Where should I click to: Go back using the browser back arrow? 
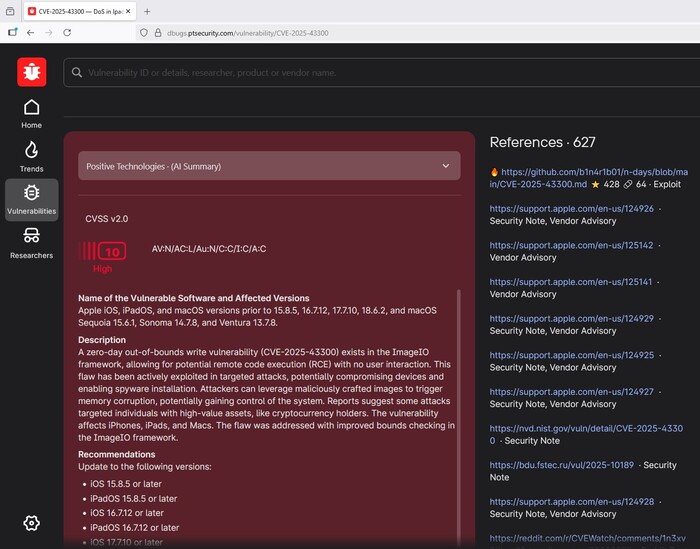click(x=30, y=33)
